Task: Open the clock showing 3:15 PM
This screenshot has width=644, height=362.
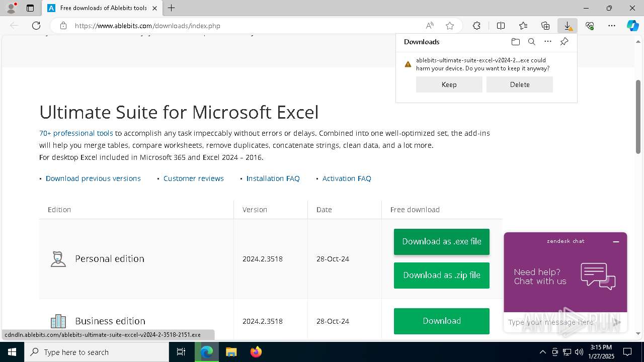Action: 601,352
